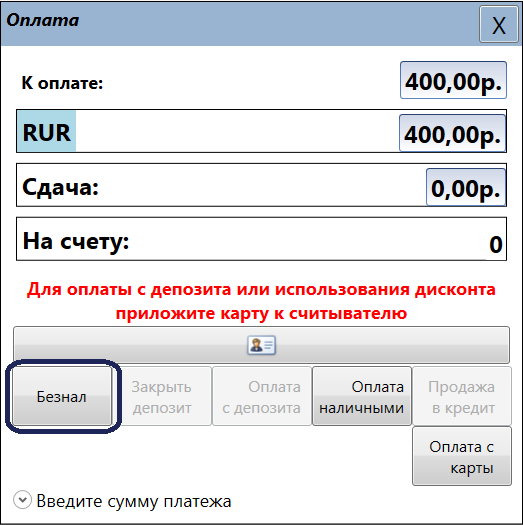Click the К оплате 400,00р. amount field

point(453,80)
